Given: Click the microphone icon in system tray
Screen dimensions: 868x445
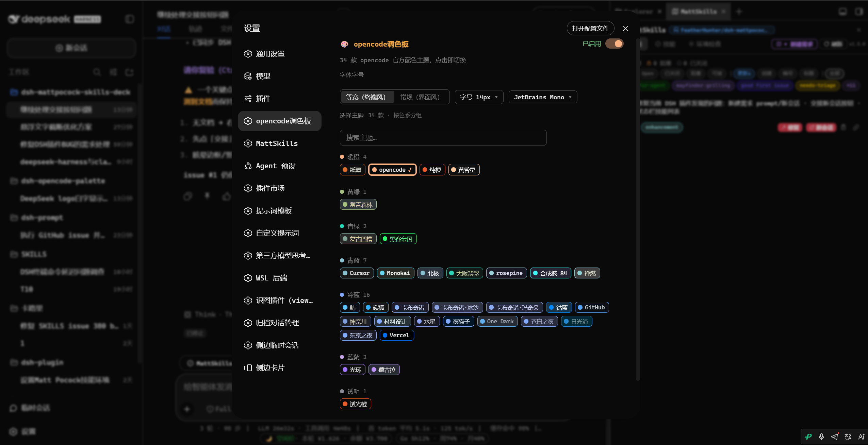Looking at the screenshot, I should [x=821, y=437].
